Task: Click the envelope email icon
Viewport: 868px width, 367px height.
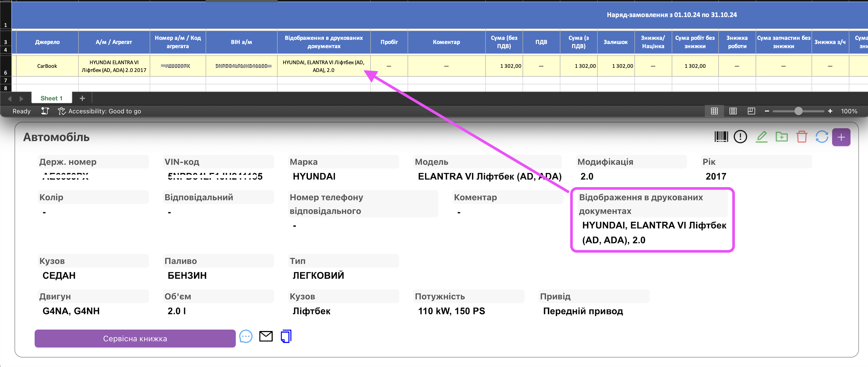Action: pos(266,336)
